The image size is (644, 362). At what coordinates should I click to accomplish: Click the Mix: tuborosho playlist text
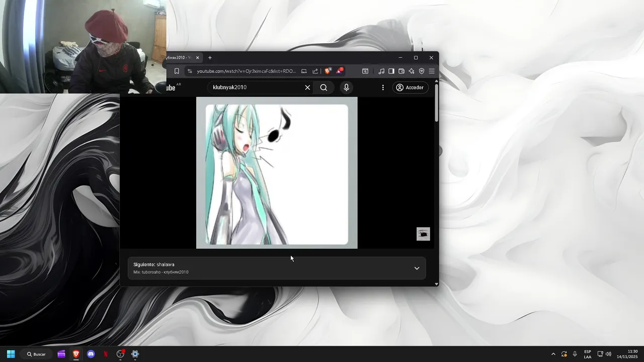(161, 272)
